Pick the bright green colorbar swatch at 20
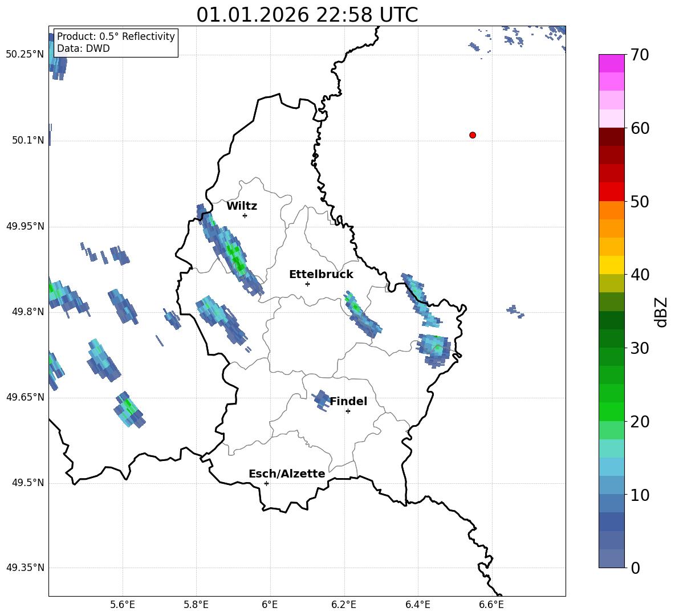The width and height of the screenshot is (675, 616). coord(611,411)
